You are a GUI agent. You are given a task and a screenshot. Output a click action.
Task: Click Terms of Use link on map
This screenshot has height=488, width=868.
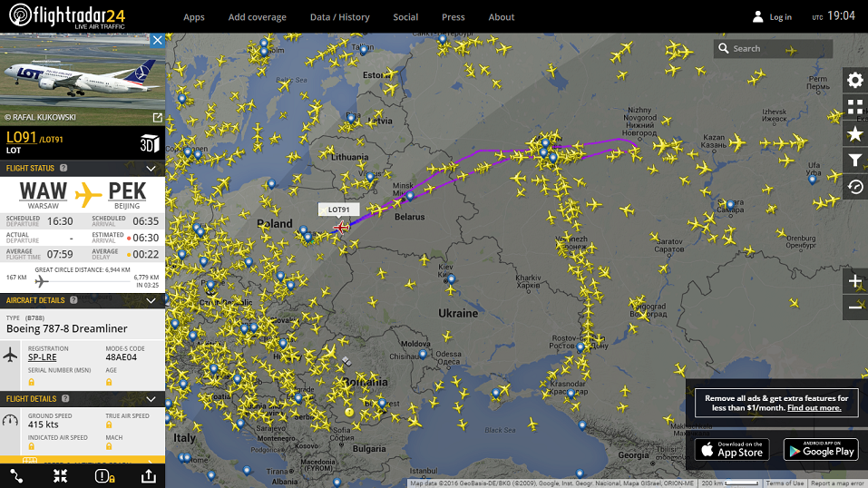pos(785,483)
